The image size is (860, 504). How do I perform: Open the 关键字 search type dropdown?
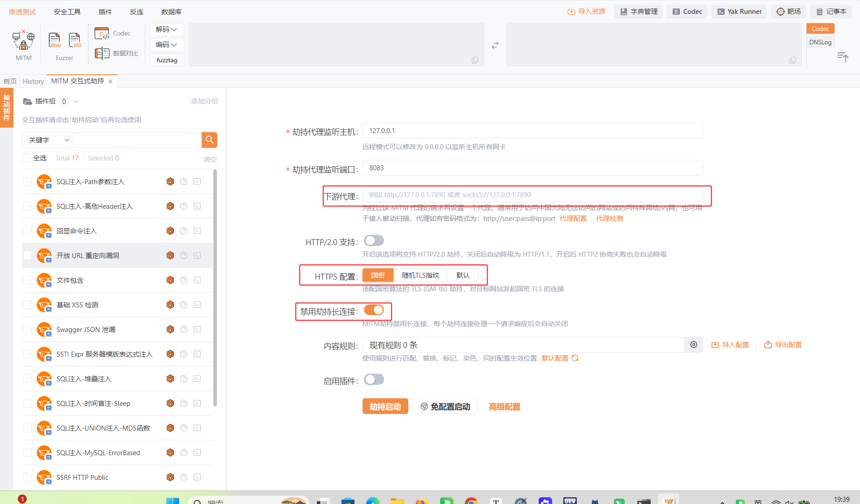[x=48, y=140]
